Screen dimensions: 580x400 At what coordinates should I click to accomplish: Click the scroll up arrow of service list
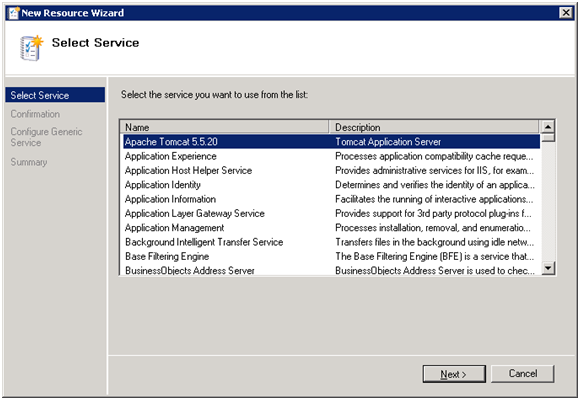(x=548, y=127)
